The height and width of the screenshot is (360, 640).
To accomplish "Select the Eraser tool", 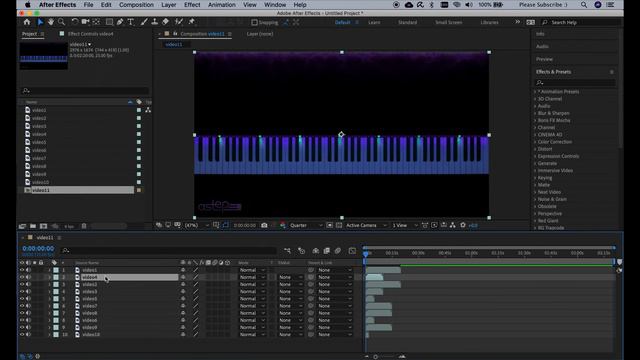I will point(166,22).
